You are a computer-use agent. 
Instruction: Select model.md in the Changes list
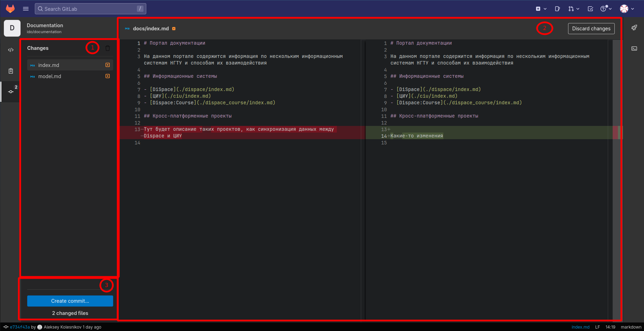pos(70,76)
